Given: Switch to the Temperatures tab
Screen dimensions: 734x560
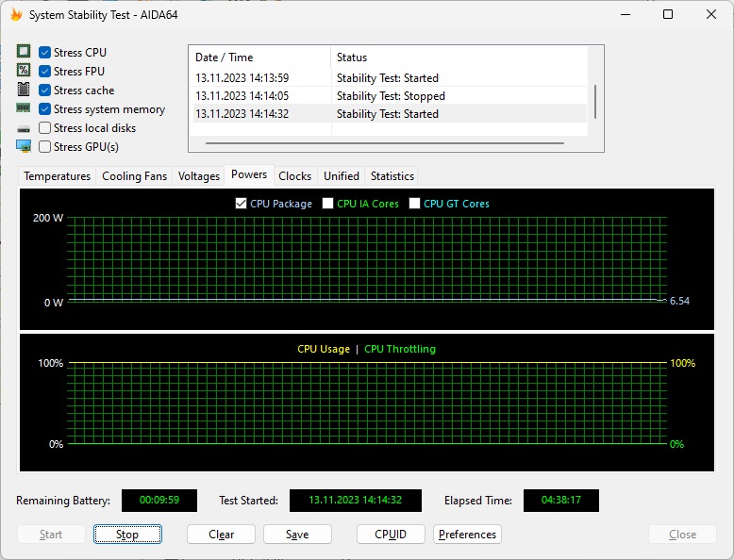Looking at the screenshot, I should 58,176.
